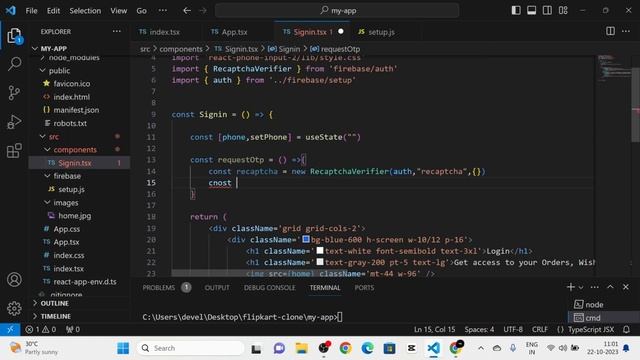Go back with the navigation arrow

(187, 11)
